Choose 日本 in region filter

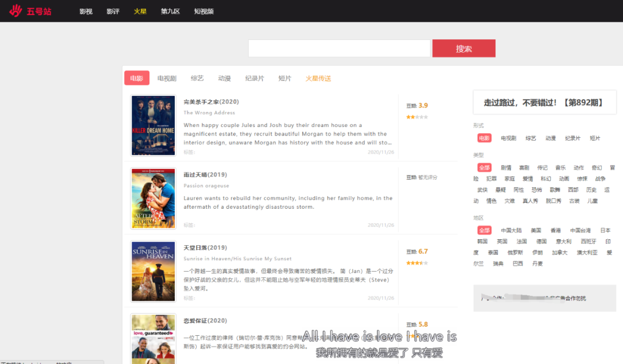pos(605,230)
